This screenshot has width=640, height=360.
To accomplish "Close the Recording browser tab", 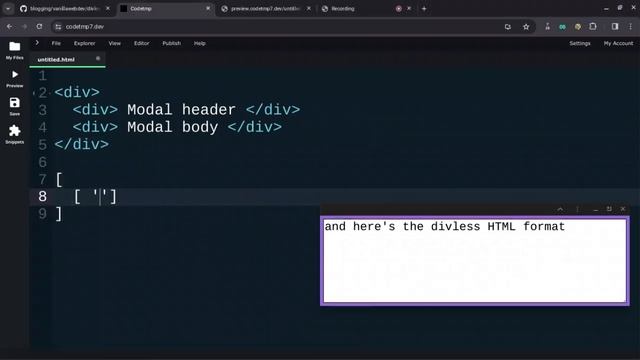I will pyautogui.click(x=409, y=9).
